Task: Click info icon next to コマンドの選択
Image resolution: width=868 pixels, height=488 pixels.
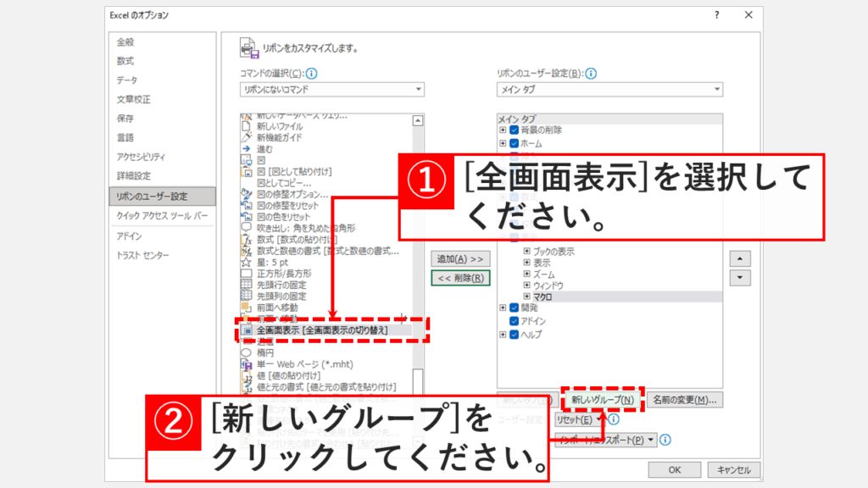Action: click(311, 74)
